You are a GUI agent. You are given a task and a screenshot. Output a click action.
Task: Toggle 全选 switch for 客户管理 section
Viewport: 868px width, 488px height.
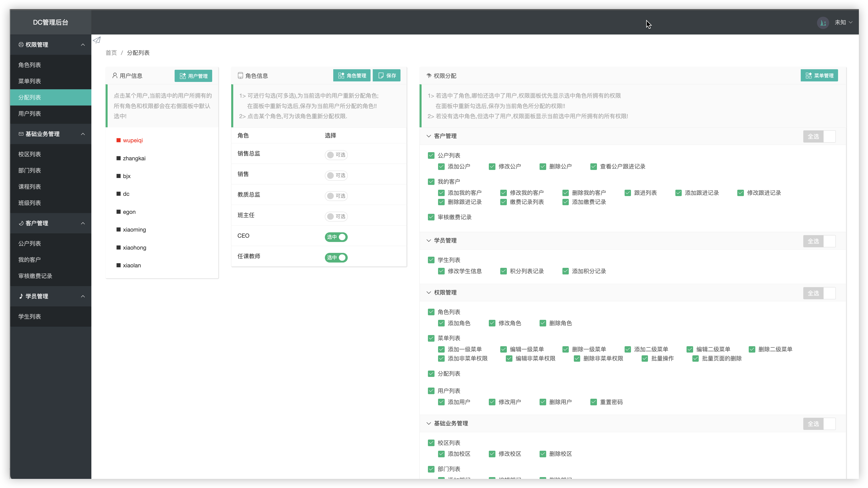819,136
